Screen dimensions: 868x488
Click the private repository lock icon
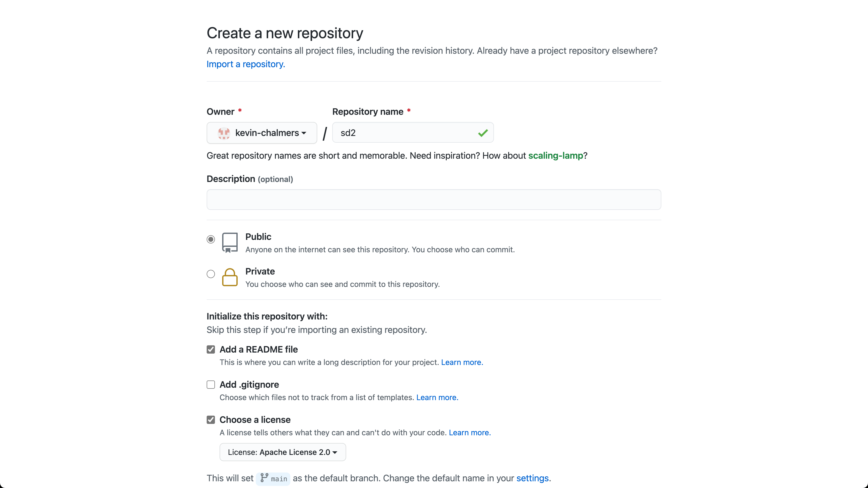pos(230,277)
